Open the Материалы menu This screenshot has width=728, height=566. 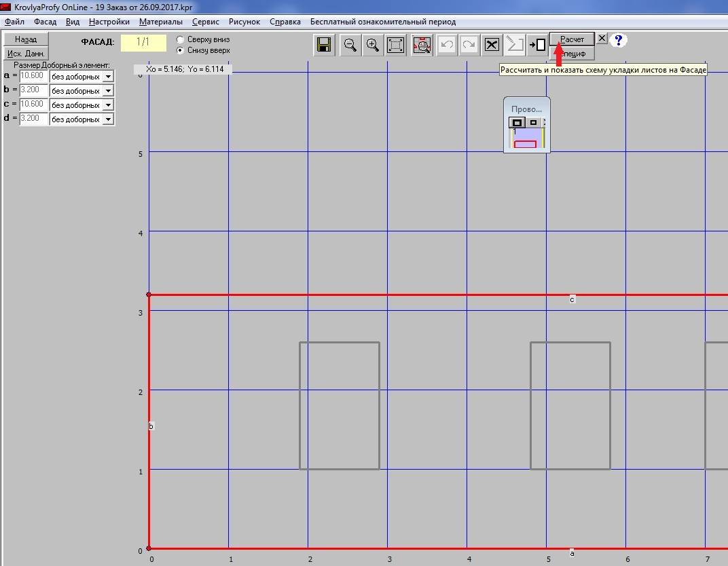coord(160,22)
